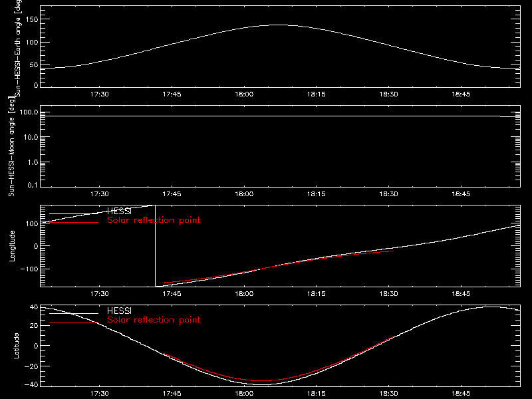This screenshot has height=399, width=532.
Task: Click the 17:45 label under Earth angle plot
Action: point(172,94)
